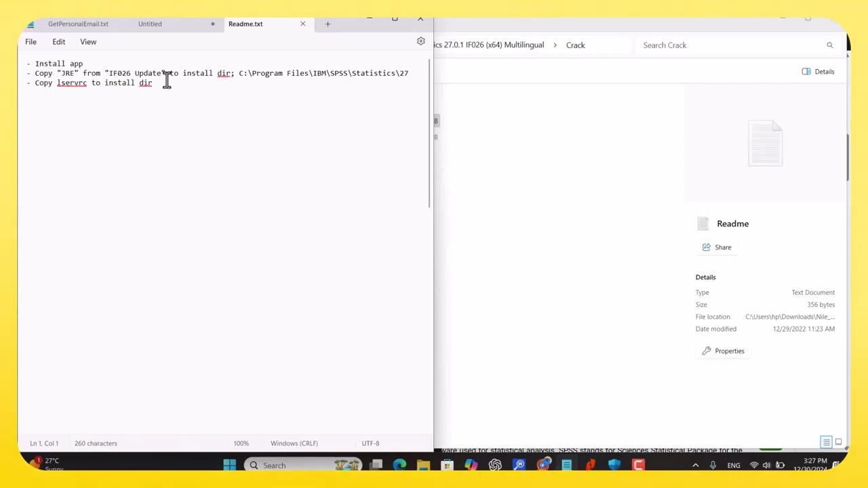Image resolution: width=868 pixels, height=488 pixels.
Task: Click the 100% zoom level in status bar
Action: [x=241, y=443]
